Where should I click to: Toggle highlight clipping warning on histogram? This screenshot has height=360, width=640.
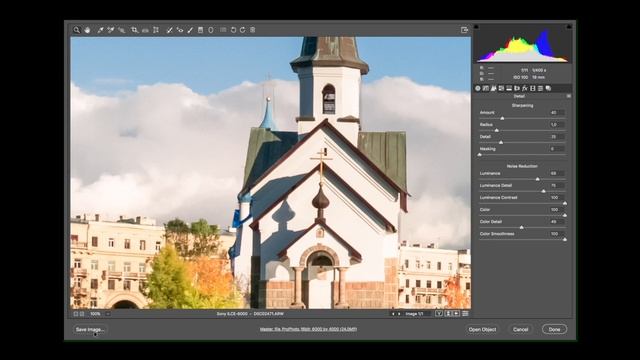(x=569, y=27)
